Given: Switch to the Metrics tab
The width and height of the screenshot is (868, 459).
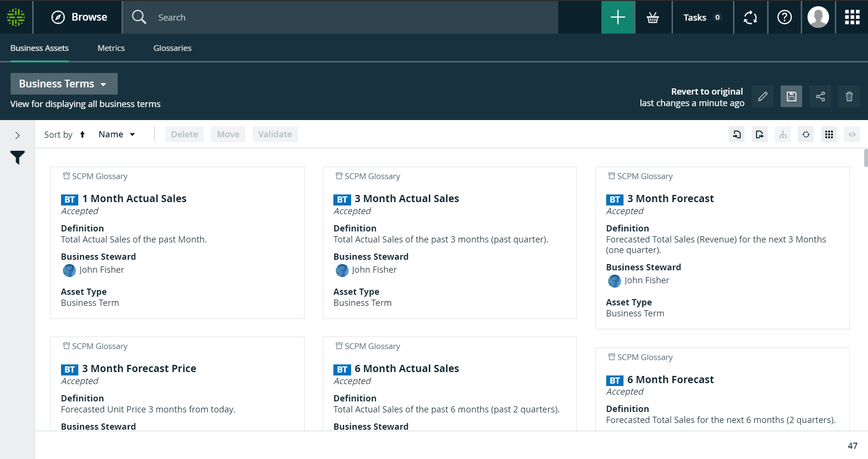Looking at the screenshot, I should coord(111,48).
